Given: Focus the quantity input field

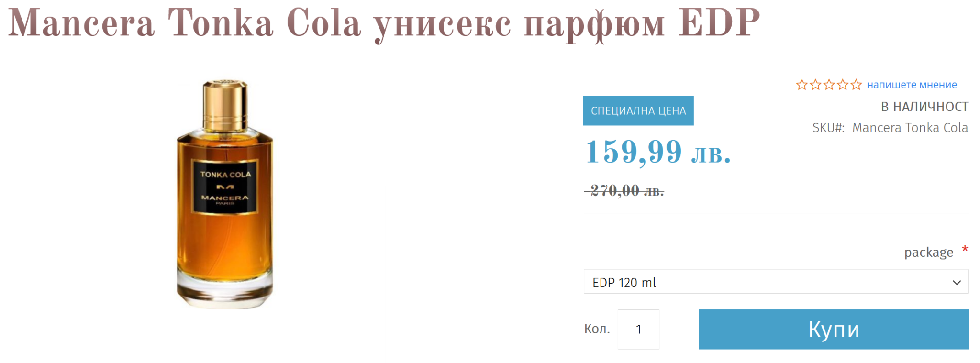Looking at the screenshot, I should [638, 329].
